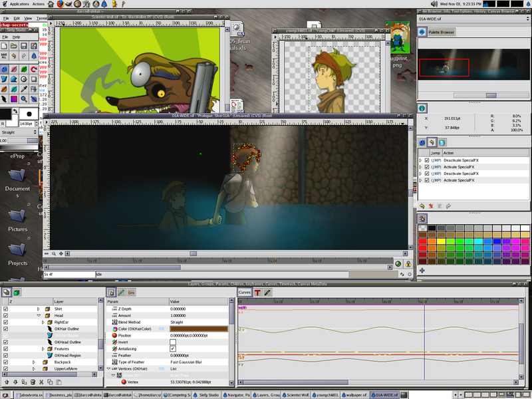Viewport: 532px width, 399px height.
Task: Click the (JMP) link beside Activate SpecialFX
Action: [436, 167]
